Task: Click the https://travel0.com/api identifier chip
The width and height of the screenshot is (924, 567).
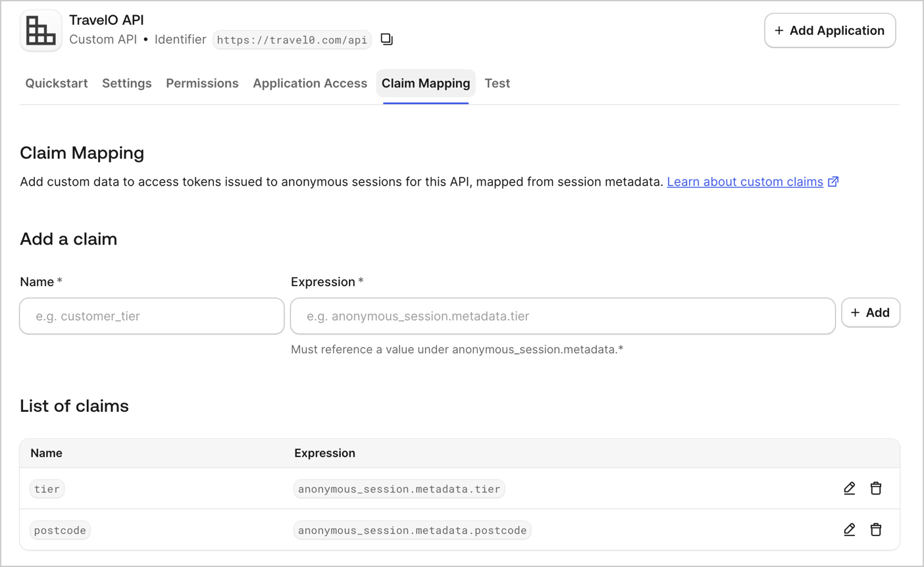Action: [292, 40]
